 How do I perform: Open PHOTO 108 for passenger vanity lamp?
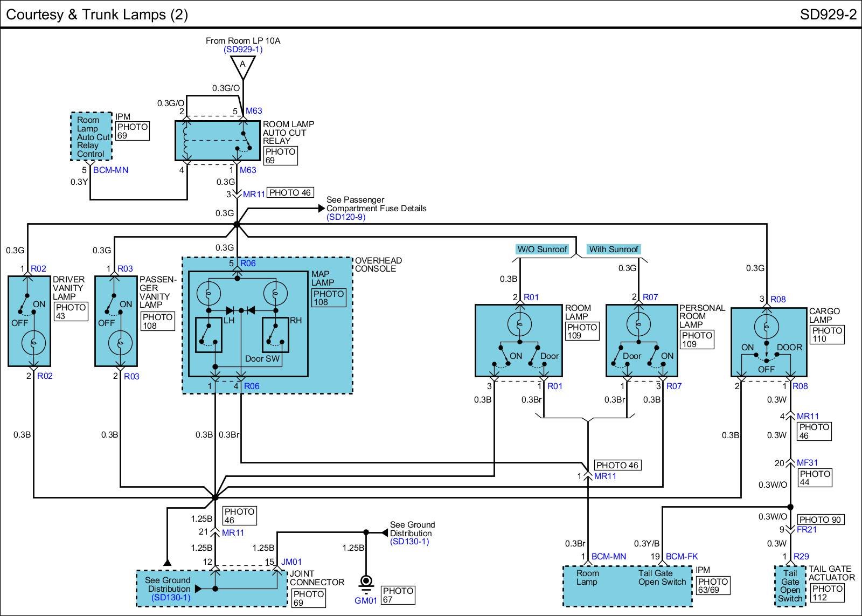point(158,321)
